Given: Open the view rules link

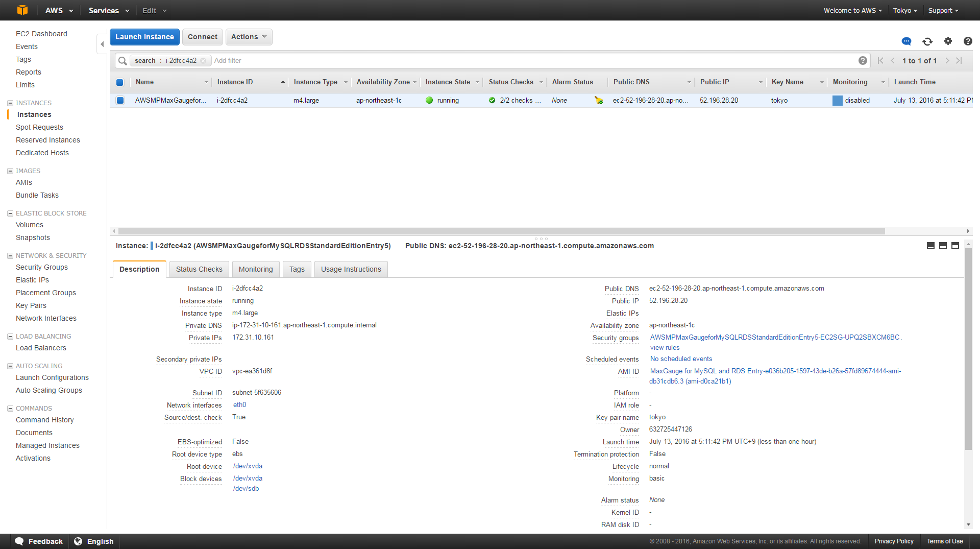Looking at the screenshot, I should tap(665, 348).
